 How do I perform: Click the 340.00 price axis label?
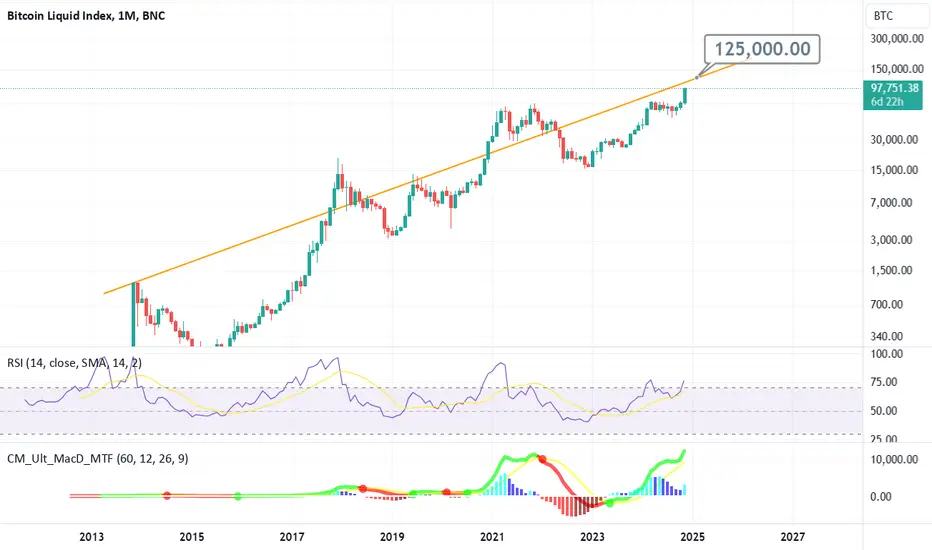click(886, 337)
